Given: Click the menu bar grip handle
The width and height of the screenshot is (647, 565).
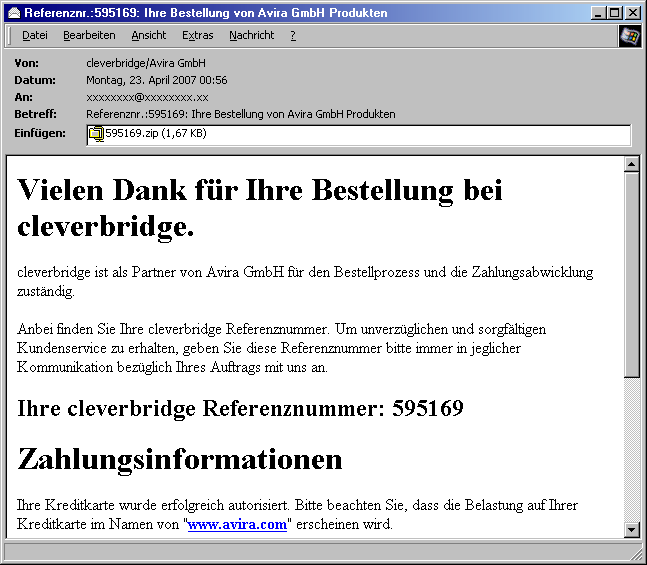Looking at the screenshot, I should pos(10,36).
